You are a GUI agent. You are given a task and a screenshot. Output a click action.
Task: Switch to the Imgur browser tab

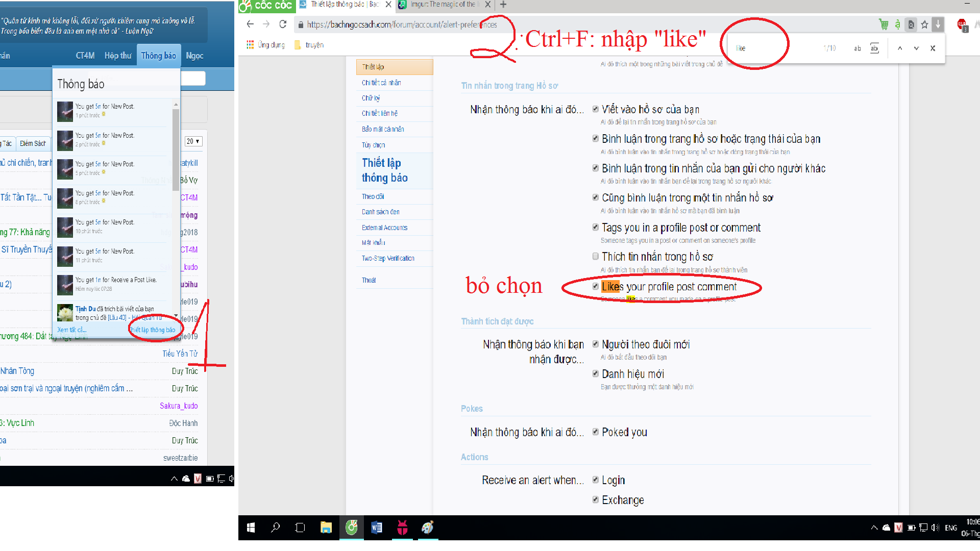442,5
